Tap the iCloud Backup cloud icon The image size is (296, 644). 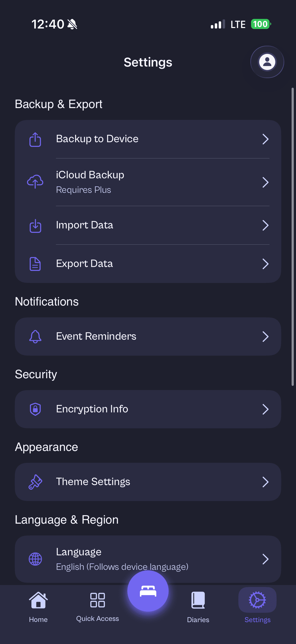[35, 182]
